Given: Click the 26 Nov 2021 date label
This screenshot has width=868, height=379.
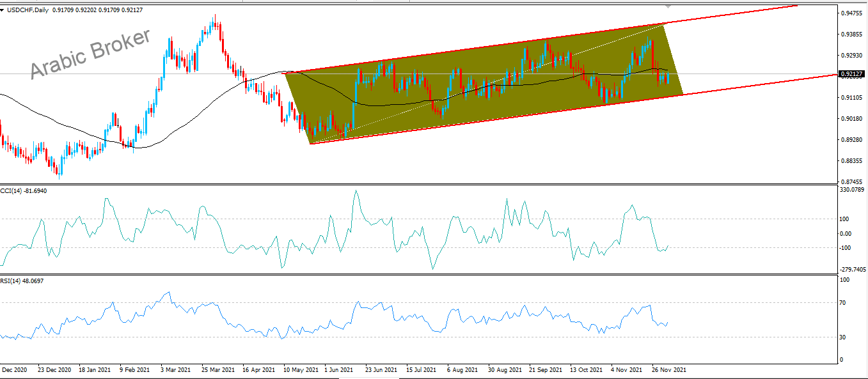Looking at the screenshot, I should pyautogui.click(x=668, y=369).
